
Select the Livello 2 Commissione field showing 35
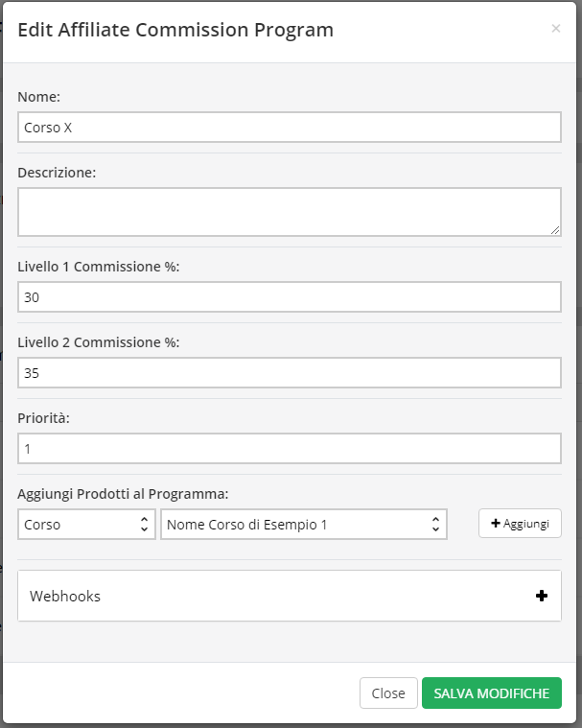[x=290, y=373]
